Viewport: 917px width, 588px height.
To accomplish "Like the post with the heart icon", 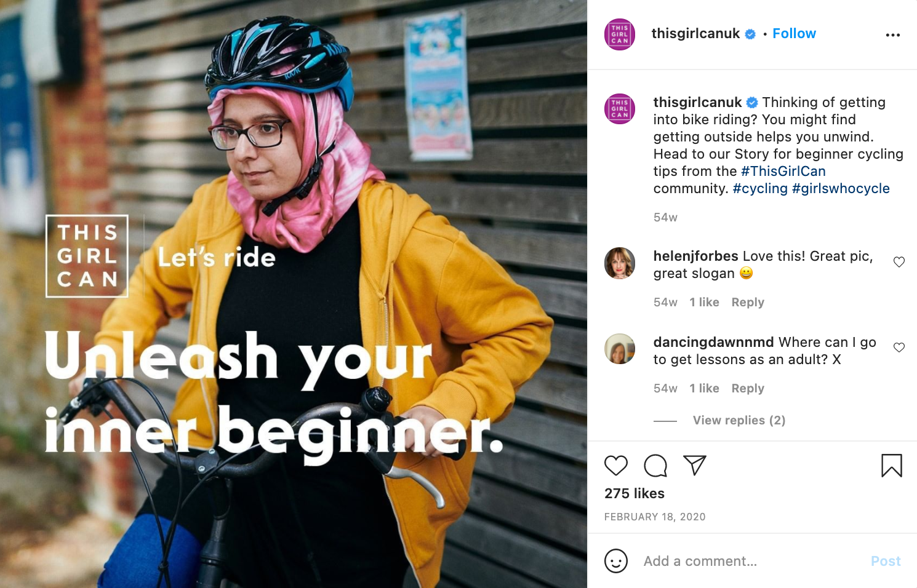I will point(616,466).
